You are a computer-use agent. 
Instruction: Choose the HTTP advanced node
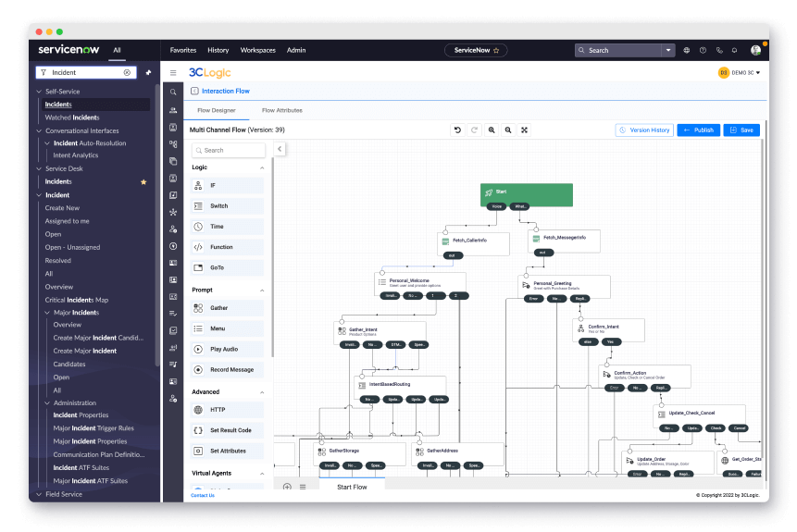click(227, 410)
